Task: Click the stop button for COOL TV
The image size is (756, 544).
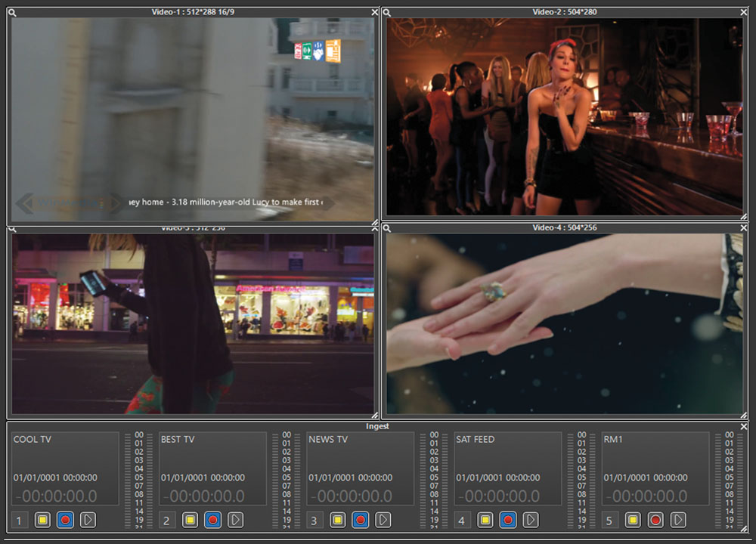Action: 42,520
